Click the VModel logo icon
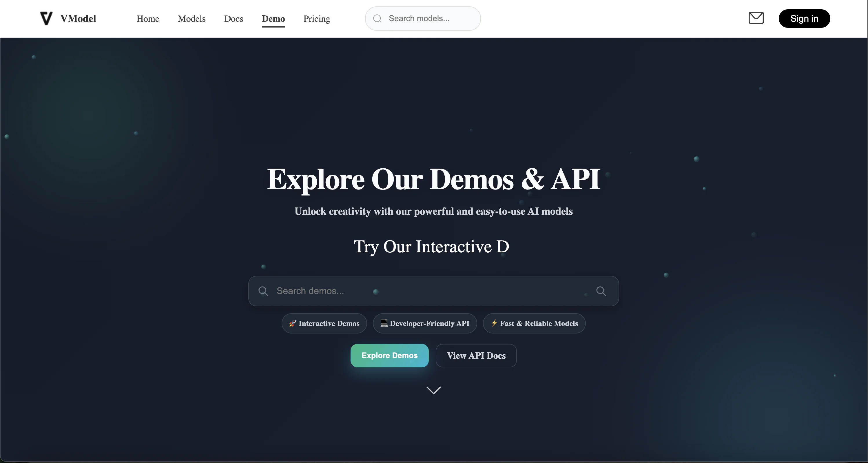The image size is (868, 463). (46, 18)
